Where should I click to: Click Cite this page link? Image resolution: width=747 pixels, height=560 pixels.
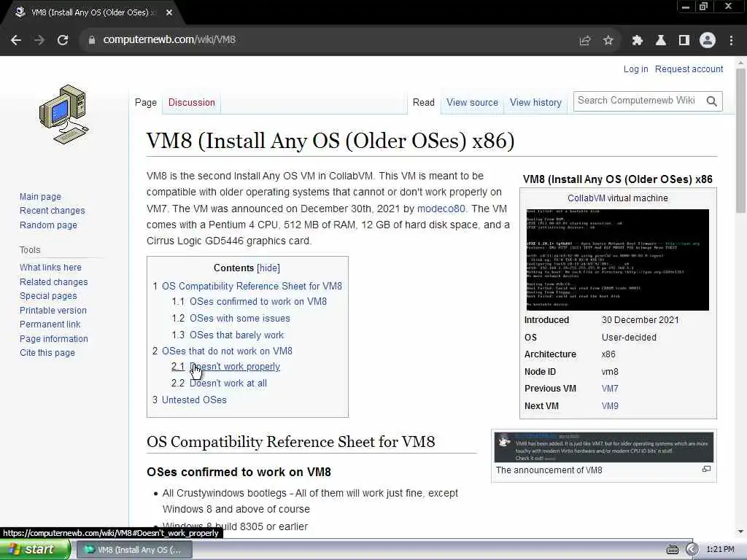(x=47, y=353)
